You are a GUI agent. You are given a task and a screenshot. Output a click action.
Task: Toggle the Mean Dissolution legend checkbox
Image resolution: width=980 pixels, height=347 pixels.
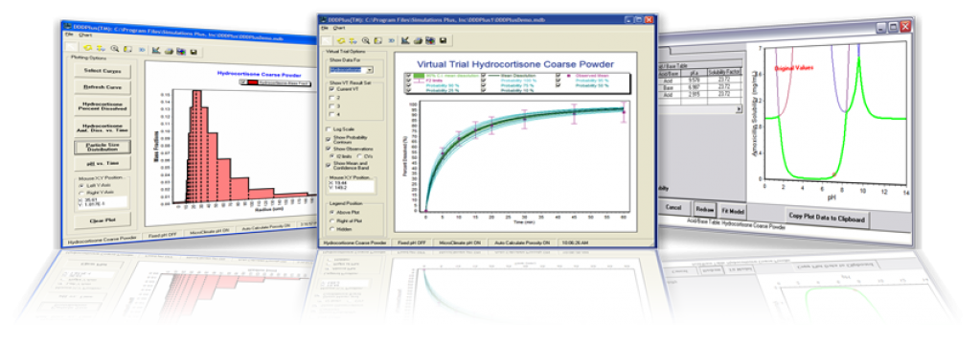484,75
